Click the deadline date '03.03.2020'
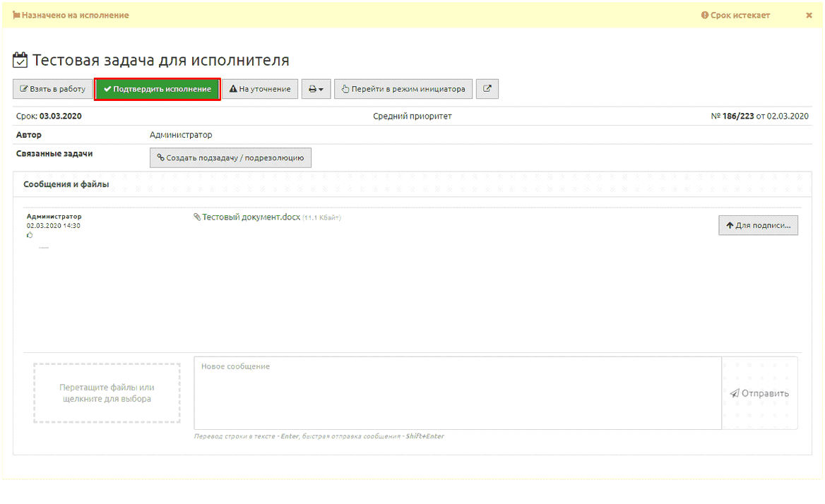The image size is (825, 504). click(61, 116)
